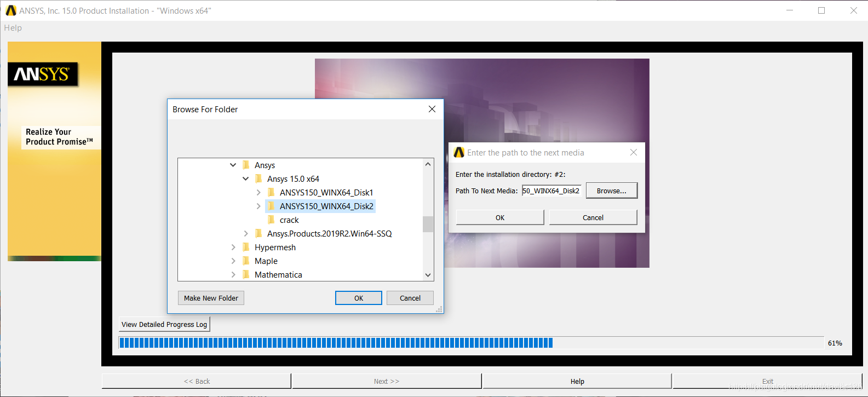This screenshot has width=868, height=397.
Task: Click the folder icon beside Ansys
Action: tap(246, 165)
